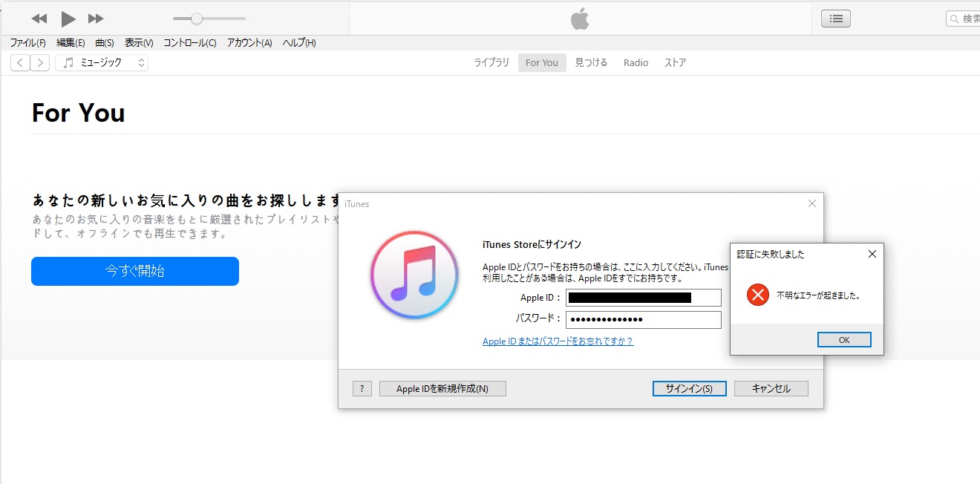
Task: Click the rewind (previous track) button
Action: tap(39, 19)
